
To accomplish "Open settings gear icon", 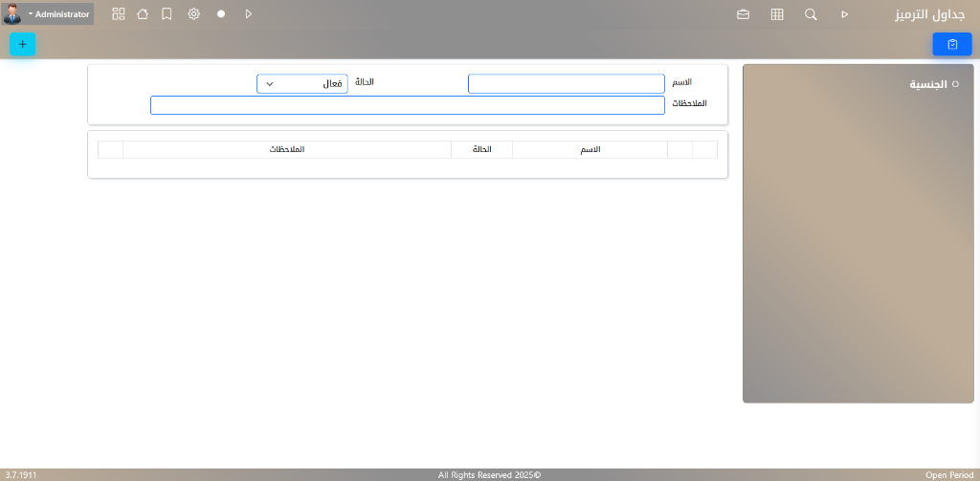I will point(193,14).
